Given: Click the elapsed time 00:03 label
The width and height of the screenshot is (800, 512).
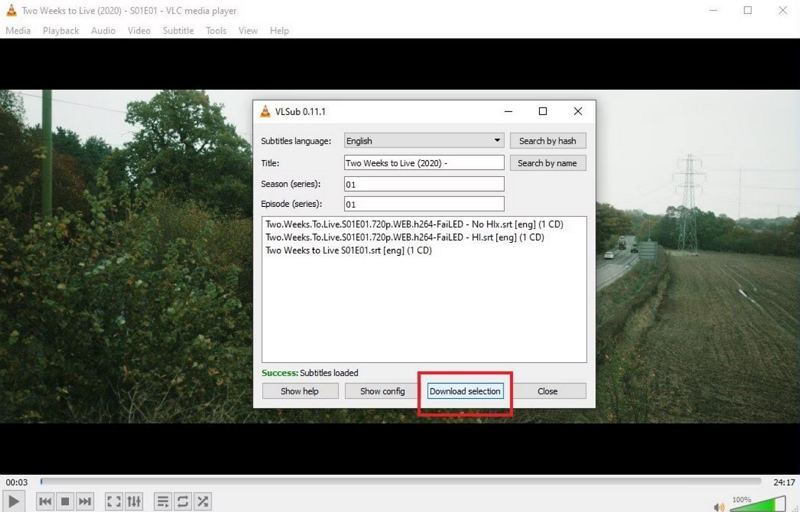Looking at the screenshot, I should coord(17,482).
